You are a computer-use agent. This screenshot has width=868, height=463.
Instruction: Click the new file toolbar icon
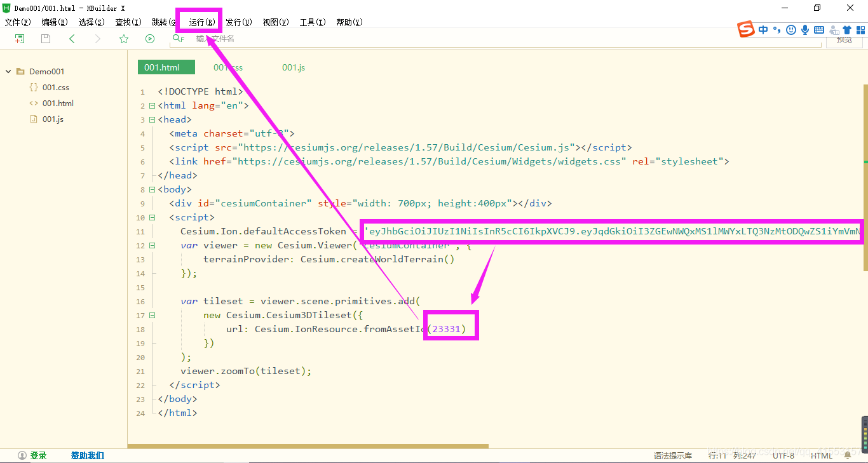coord(20,39)
